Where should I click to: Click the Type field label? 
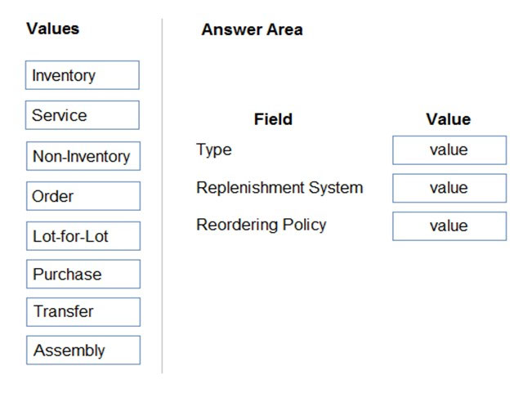[214, 150]
